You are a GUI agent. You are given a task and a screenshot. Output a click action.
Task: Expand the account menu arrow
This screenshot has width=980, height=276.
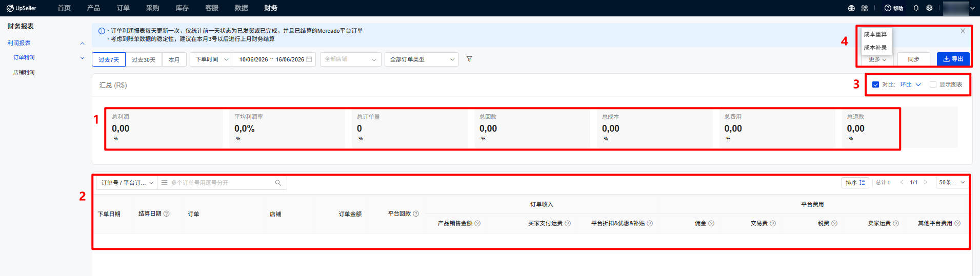[x=972, y=8]
